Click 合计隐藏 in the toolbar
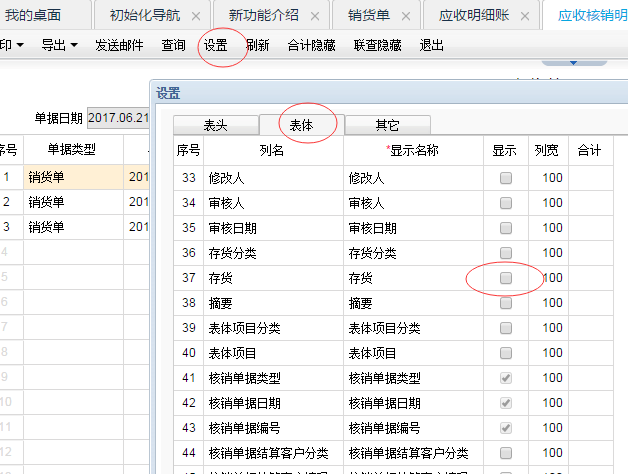 309,46
